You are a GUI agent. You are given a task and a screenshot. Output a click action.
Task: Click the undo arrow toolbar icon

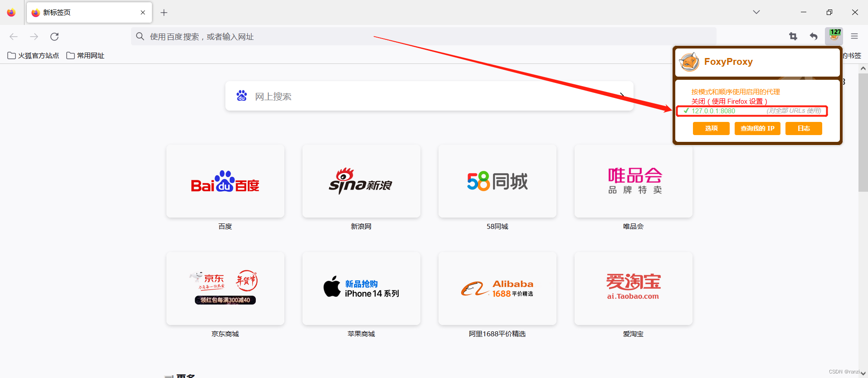[814, 36]
